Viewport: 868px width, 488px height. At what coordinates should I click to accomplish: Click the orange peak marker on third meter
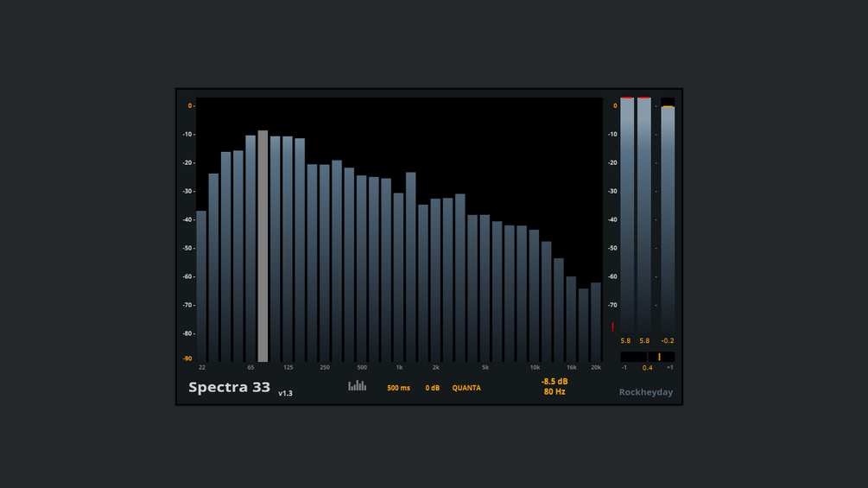pyautogui.click(x=668, y=106)
